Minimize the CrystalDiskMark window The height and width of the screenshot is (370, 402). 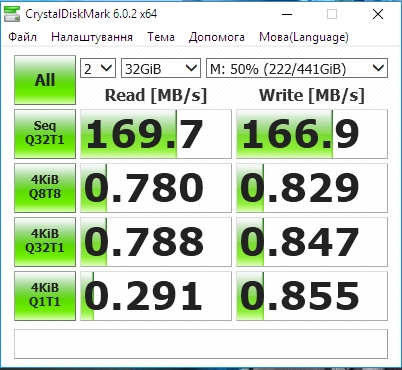[287, 14]
